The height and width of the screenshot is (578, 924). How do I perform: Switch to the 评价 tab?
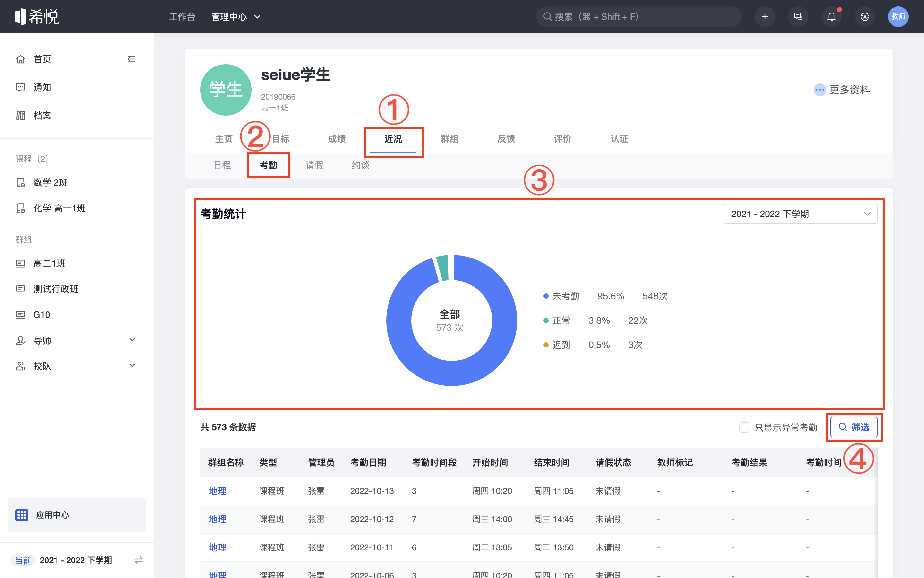pyautogui.click(x=563, y=139)
